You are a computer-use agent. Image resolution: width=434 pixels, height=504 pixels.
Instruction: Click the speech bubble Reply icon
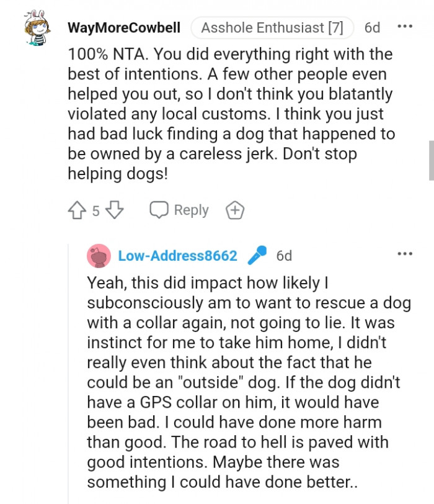tap(159, 210)
